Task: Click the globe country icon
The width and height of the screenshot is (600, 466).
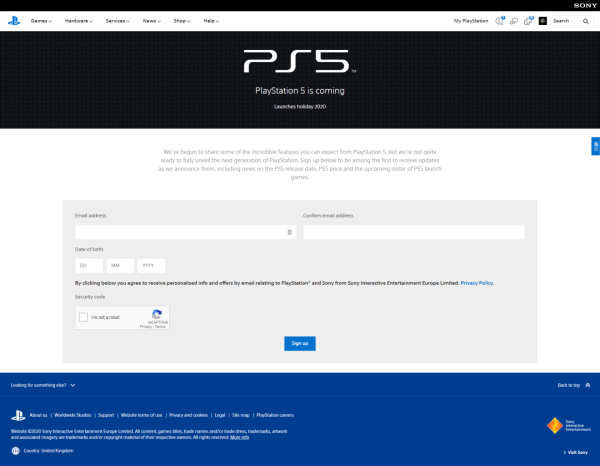Action: tap(15, 451)
